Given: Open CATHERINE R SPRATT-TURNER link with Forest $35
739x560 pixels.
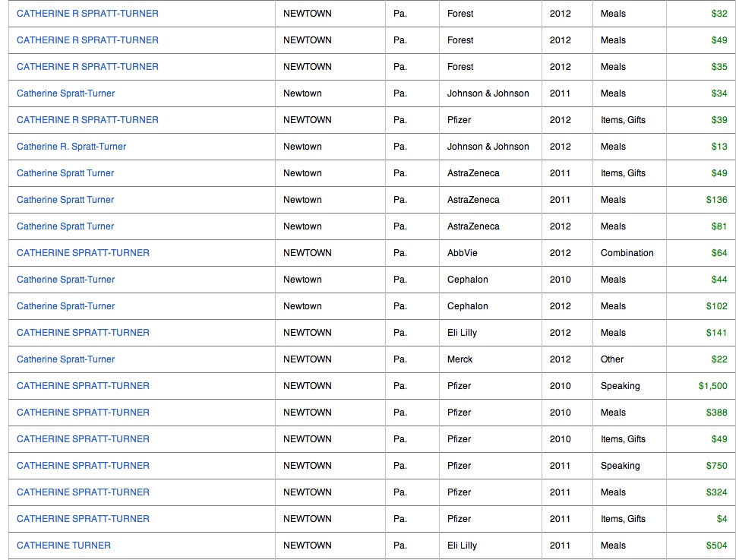Looking at the screenshot, I should coord(87,66).
